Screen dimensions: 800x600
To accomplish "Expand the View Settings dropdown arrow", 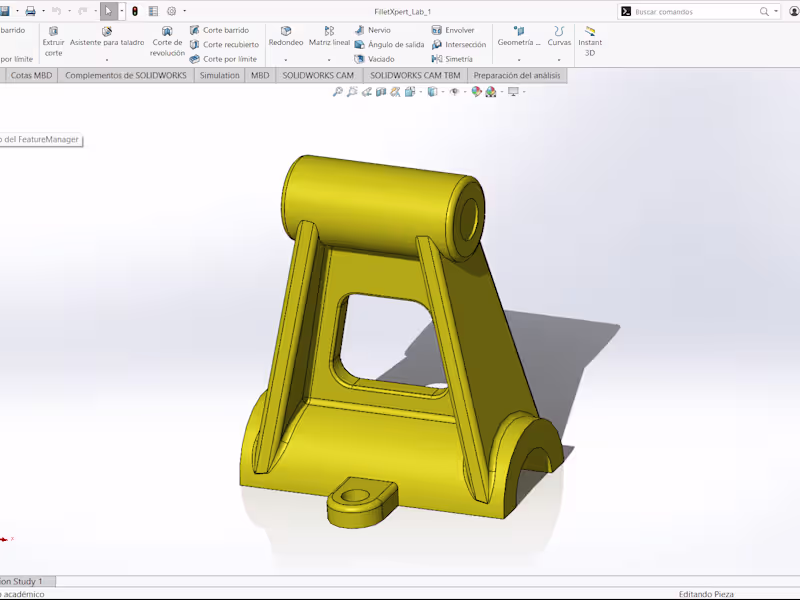I will pos(524,92).
